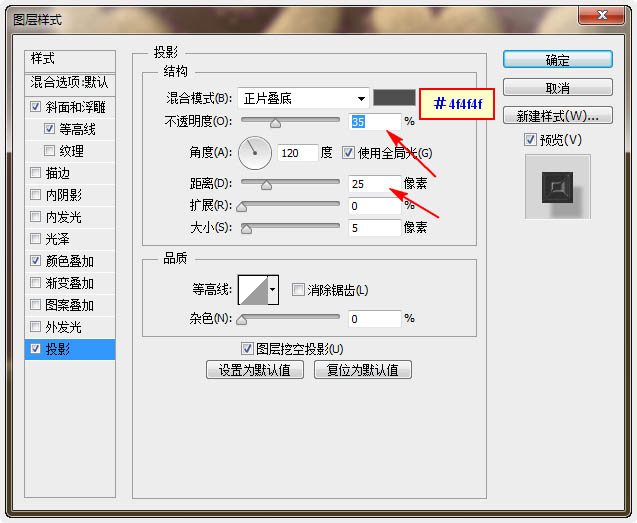637x523 pixels.
Task: Enable the 内发光 checkbox
Action: pos(35,217)
